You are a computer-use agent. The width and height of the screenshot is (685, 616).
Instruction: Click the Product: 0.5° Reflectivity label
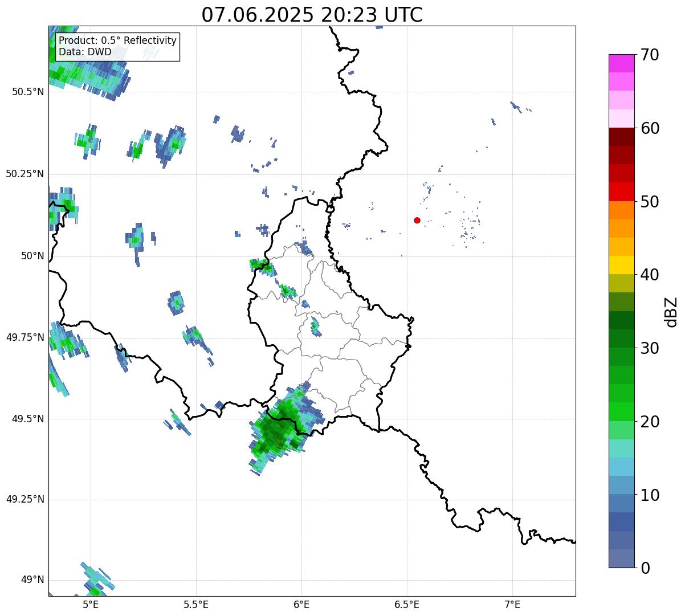(x=118, y=40)
